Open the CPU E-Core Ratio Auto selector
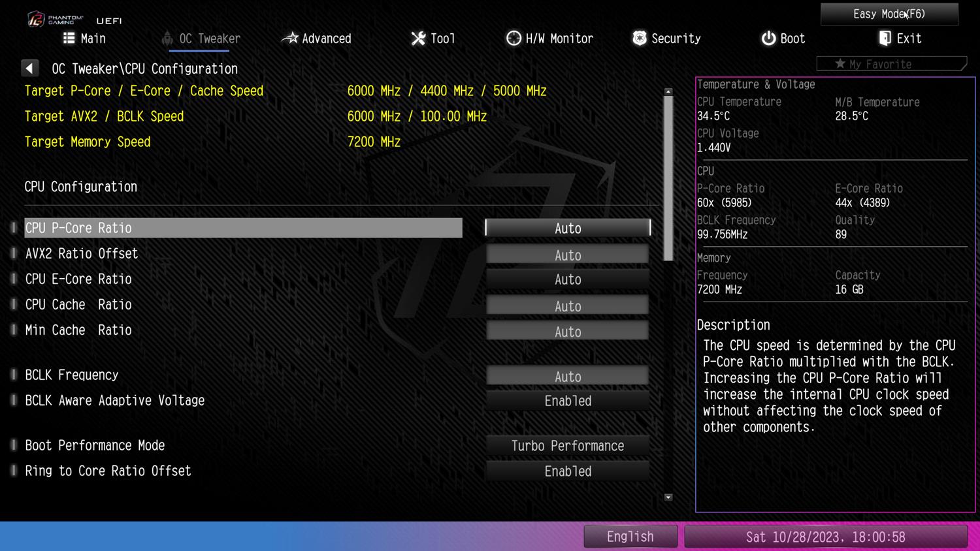Image resolution: width=980 pixels, height=551 pixels. coord(567,279)
